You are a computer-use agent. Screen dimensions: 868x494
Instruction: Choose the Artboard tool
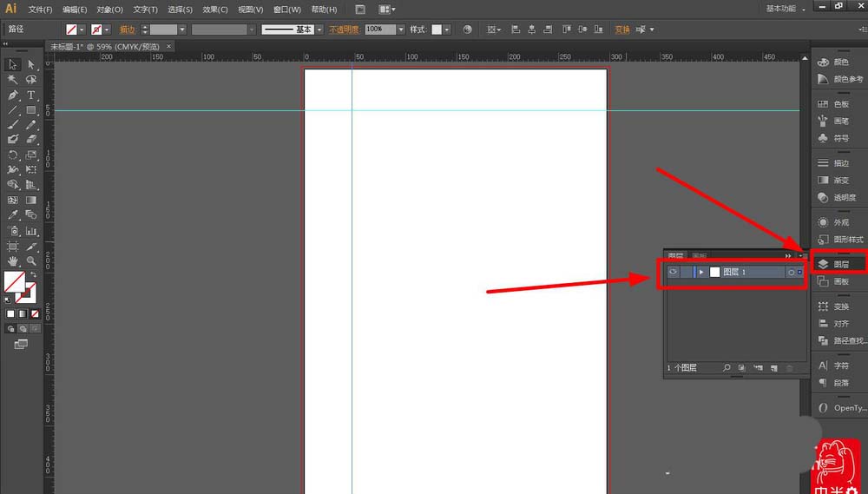tap(12, 246)
